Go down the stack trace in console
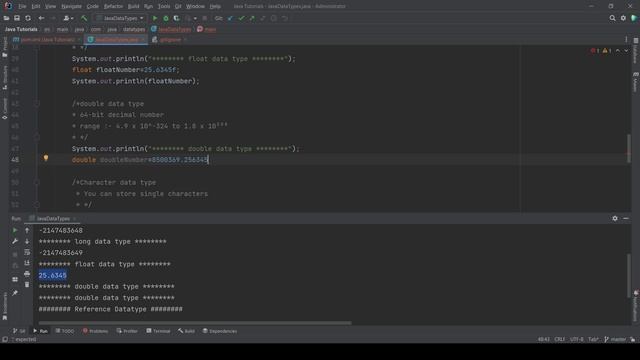640x360 pixels. [27, 241]
